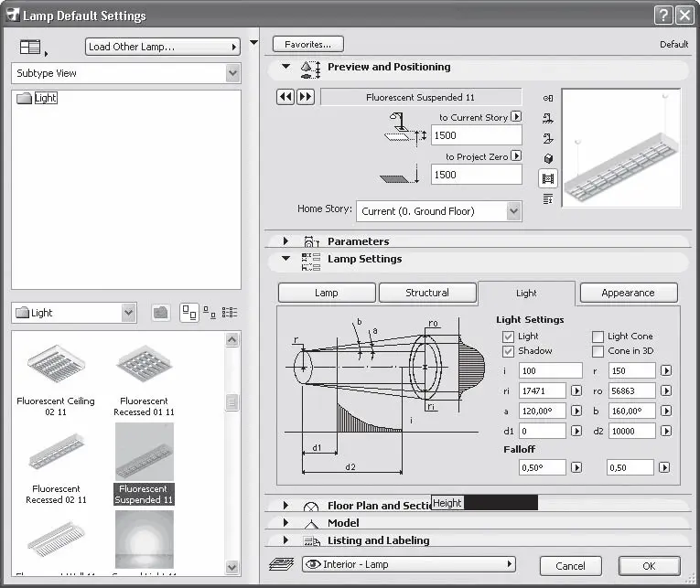Click the to Project Zero arrow
Image resolution: width=700 pixels, height=588 pixels.
point(516,155)
